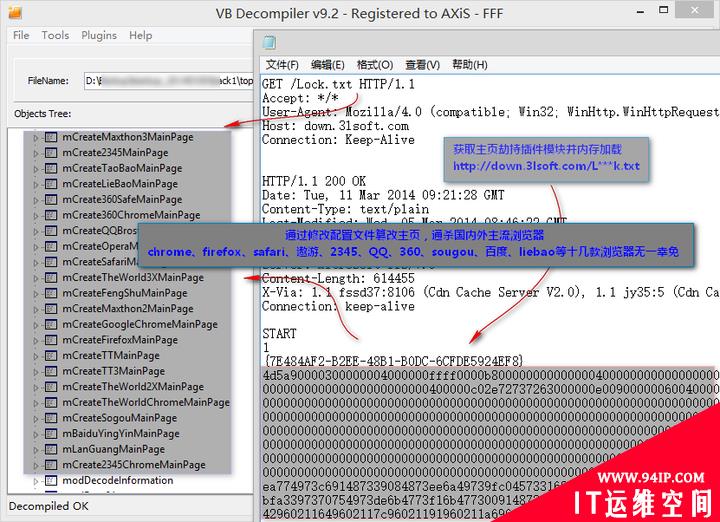The width and height of the screenshot is (720, 522).
Task: Click the 'Decompiled OK' status bar text
Action: [48, 506]
